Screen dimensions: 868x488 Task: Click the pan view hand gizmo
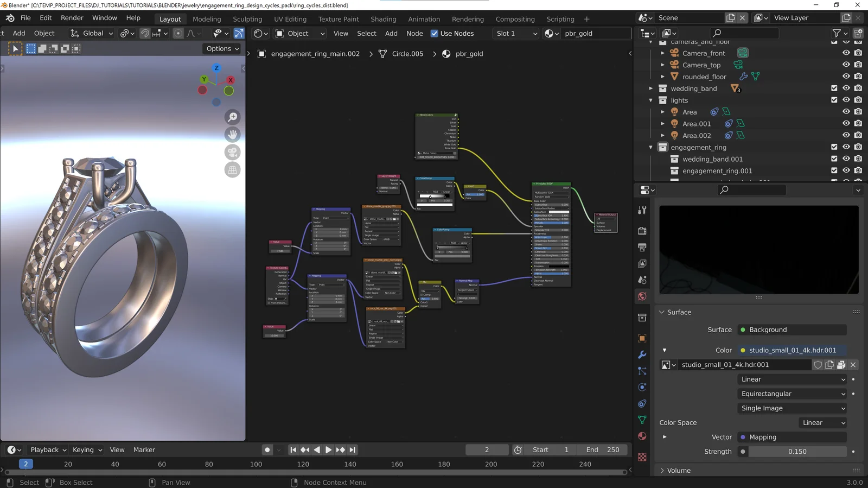pyautogui.click(x=233, y=134)
